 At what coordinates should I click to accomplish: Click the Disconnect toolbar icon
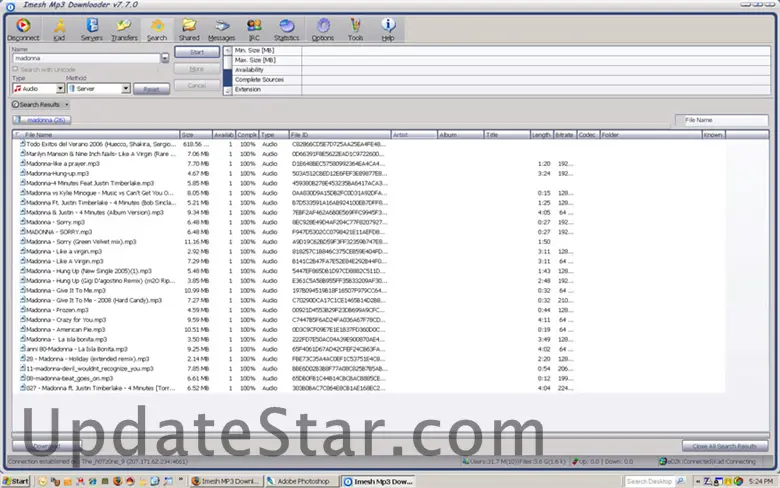tap(23, 29)
